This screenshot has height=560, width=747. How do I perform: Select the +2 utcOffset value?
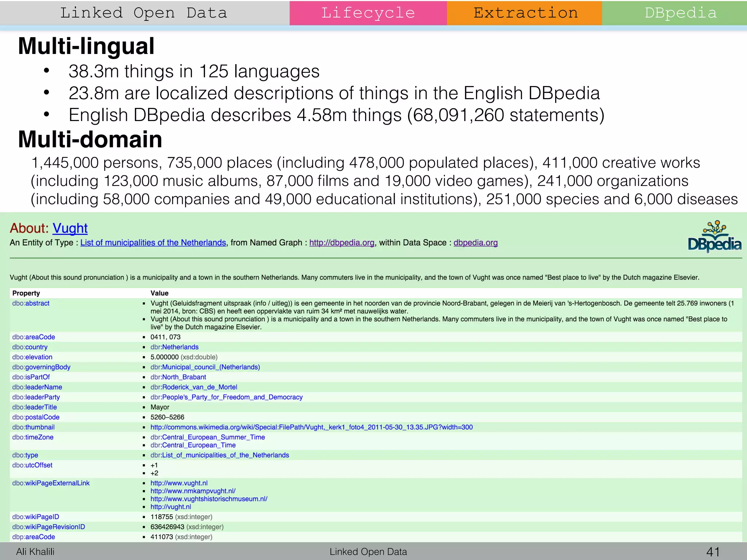coord(154,473)
